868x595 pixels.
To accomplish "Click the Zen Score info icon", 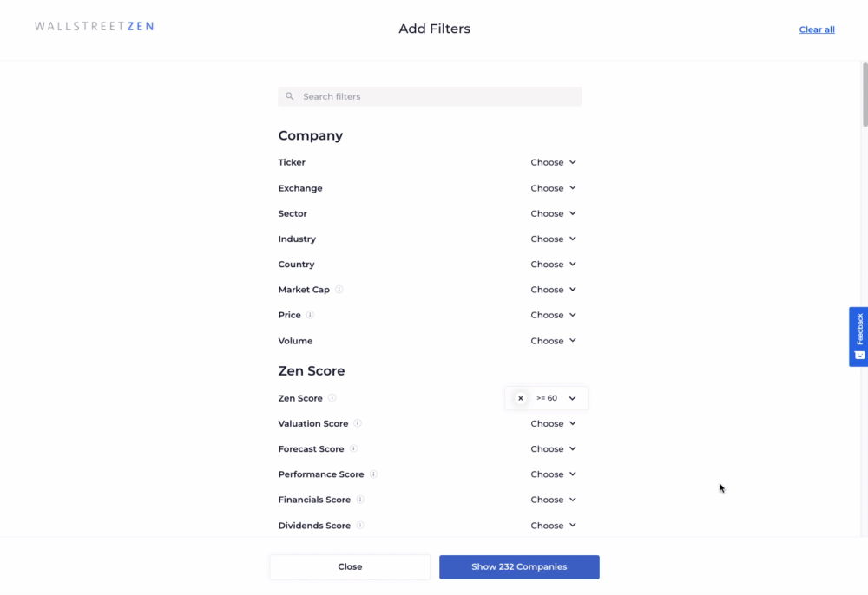I will [332, 397].
